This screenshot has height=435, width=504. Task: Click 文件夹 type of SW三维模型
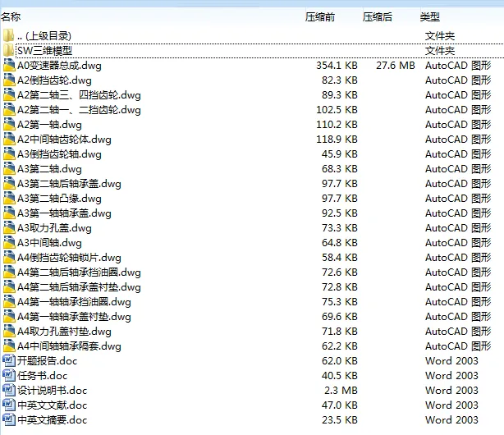pyautogui.click(x=440, y=51)
